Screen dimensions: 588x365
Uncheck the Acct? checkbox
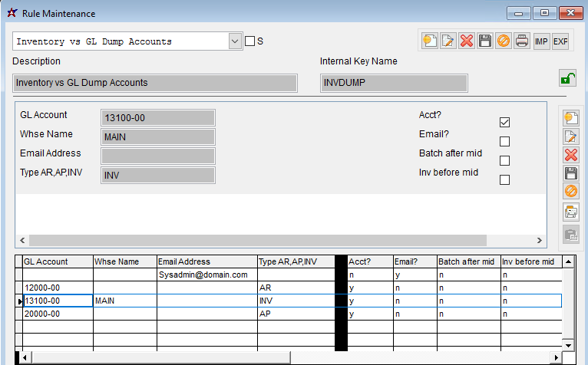pos(504,122)
